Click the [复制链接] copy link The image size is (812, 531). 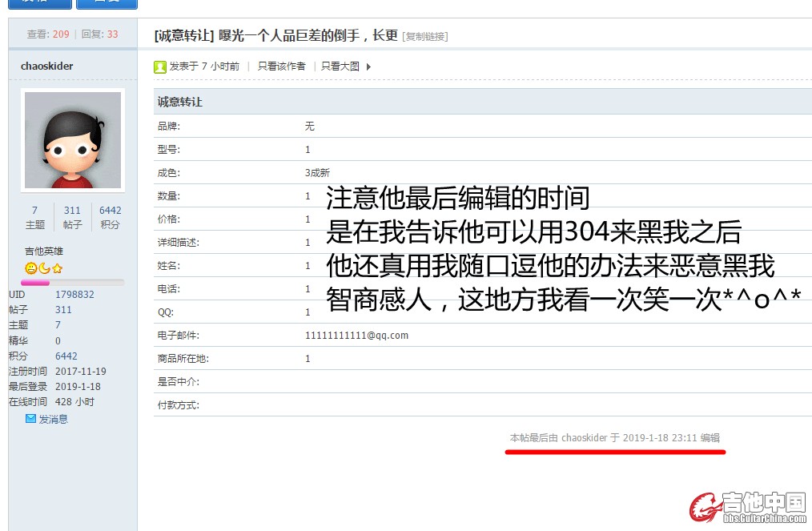(x=424, y=36)
